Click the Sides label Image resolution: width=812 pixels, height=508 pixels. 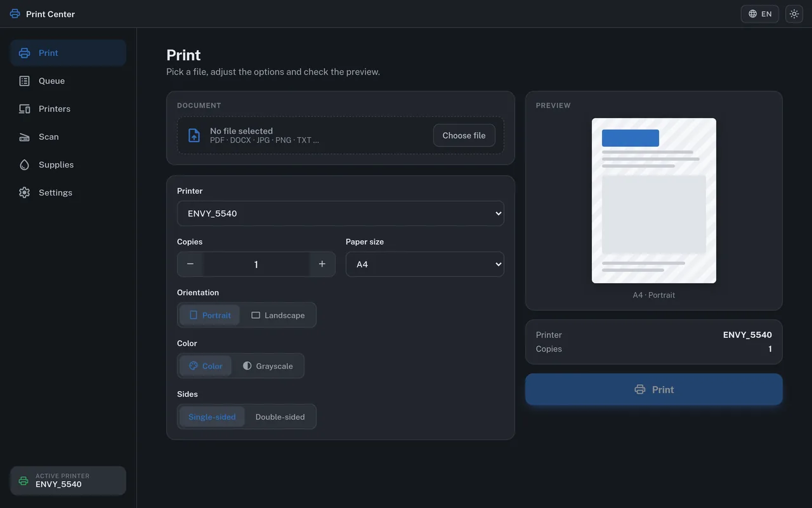187,394
